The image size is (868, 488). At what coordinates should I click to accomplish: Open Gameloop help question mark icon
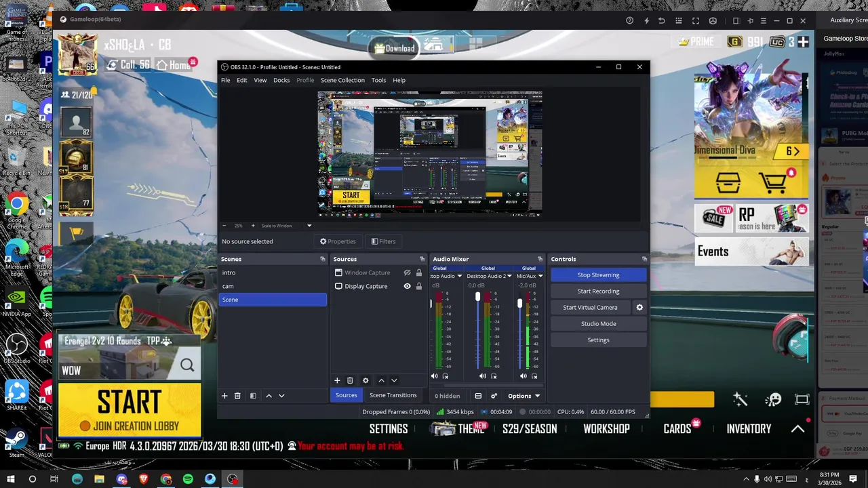629,21
